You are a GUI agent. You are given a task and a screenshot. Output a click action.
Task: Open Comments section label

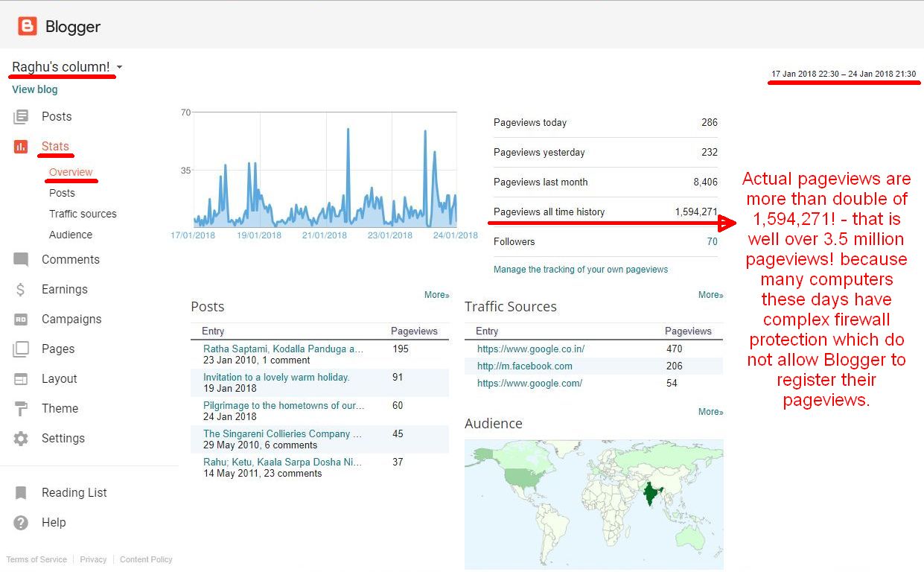click(x=70, y=260)
